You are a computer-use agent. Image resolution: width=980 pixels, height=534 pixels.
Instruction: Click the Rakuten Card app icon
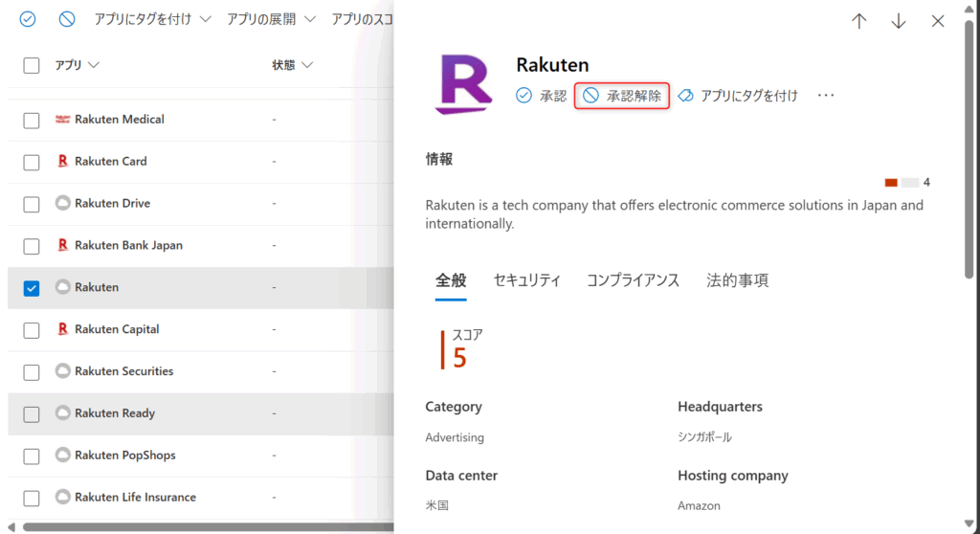(62, 161)
